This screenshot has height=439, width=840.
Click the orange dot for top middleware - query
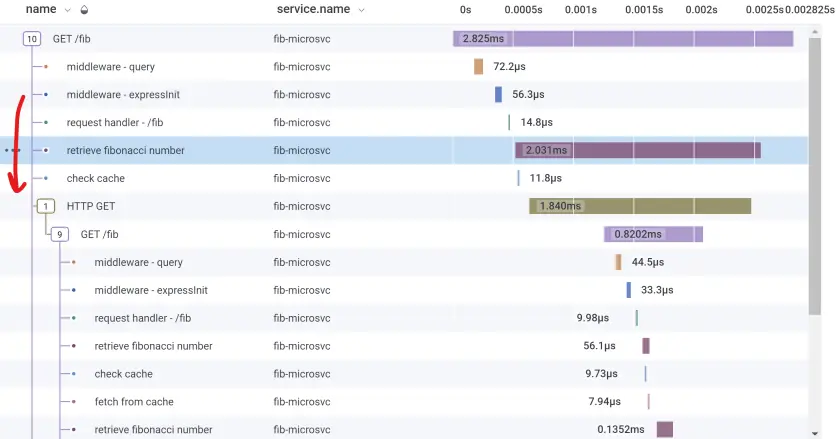(x=46, y=67)
